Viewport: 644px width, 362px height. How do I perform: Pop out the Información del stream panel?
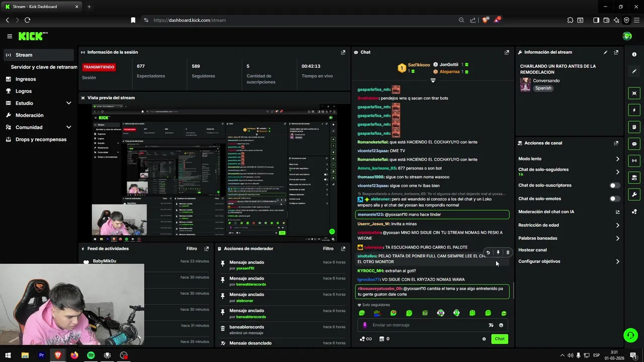click(616, 52)
